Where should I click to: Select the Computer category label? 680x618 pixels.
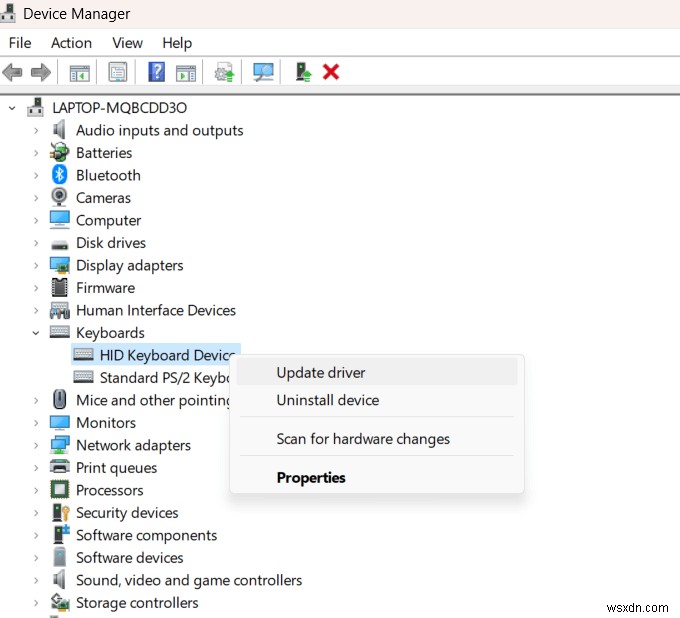pos(108,220)
